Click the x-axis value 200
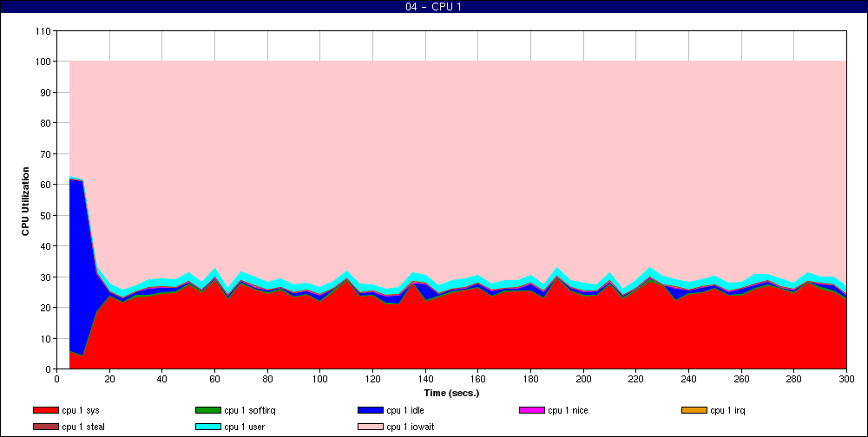Screen dimensions: 868x437 coord(583,379)
